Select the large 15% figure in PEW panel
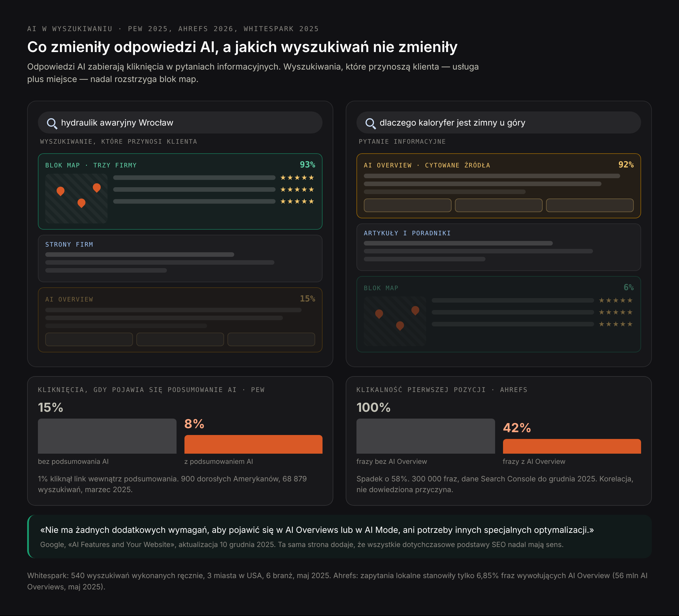This screenshot has width=679, height=616. click(x=51, y=407)
